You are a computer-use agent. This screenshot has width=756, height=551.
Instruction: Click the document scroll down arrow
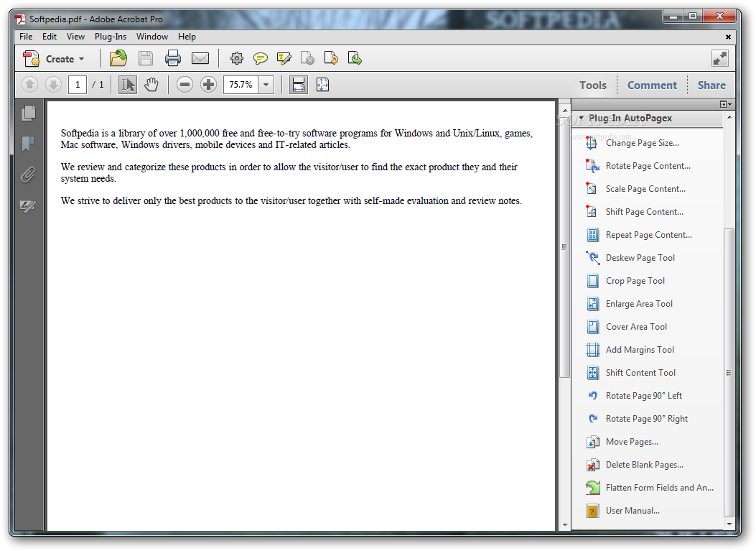(x=564, y=525)
